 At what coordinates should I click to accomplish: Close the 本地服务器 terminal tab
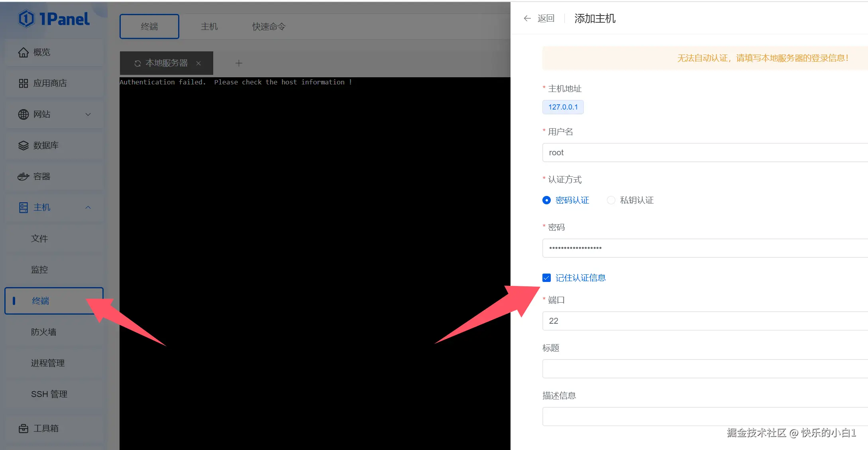[198, 63]
